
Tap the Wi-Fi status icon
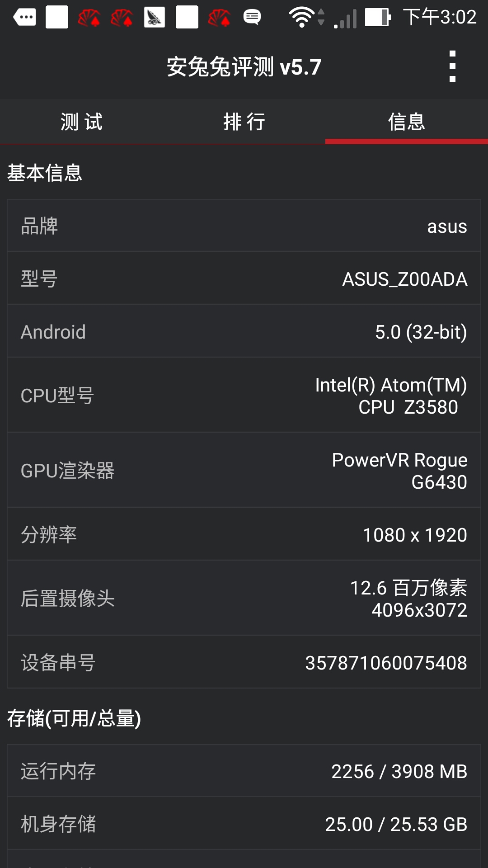pyautogui.click(x=302, y=17)
